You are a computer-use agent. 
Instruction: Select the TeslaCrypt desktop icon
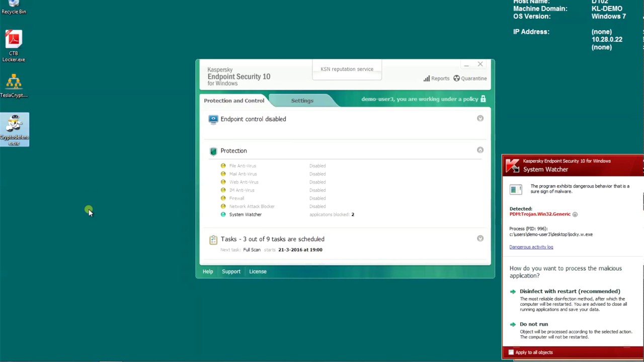[x=14, y=86]
